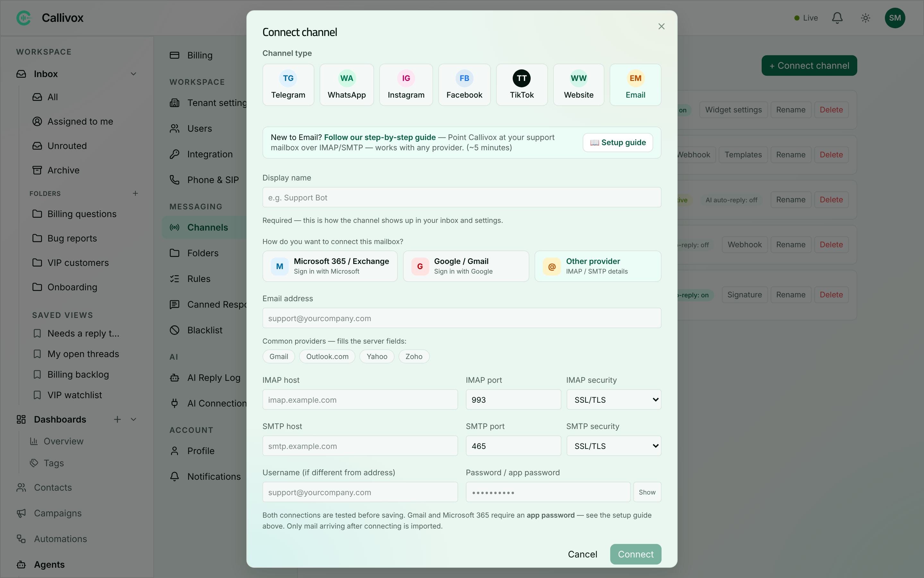
Task: Choose Other provider IMAP / SMTP option
Action: coord(597,266)
